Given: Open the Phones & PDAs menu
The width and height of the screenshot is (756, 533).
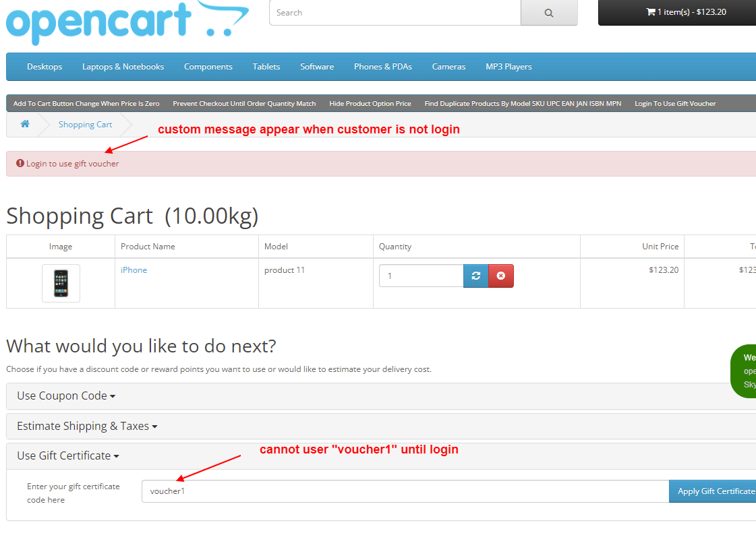Looking at the screenshot, I should coord(382,67).
